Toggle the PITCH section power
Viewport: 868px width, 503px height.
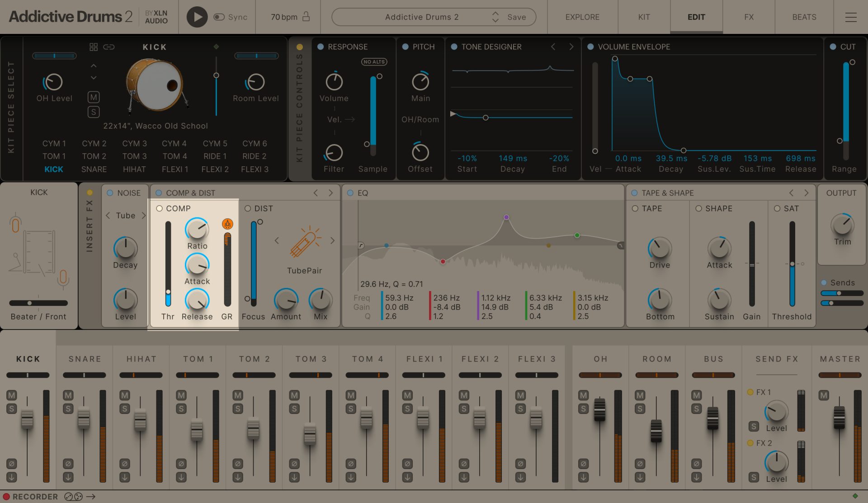[x=405, y=47]
